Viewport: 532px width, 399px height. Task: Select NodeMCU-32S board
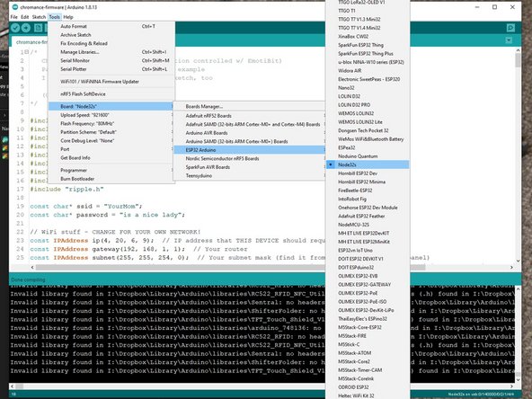pos(368,225)
